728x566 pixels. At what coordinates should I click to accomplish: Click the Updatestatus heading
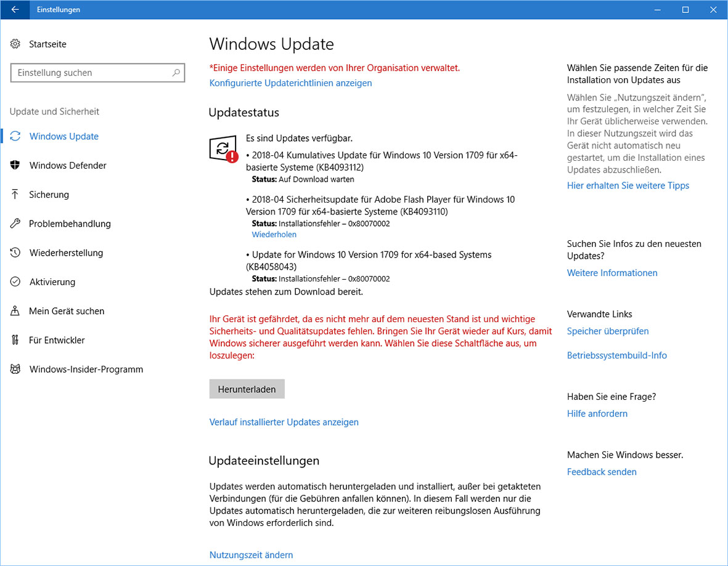click(x=243, y=113)
